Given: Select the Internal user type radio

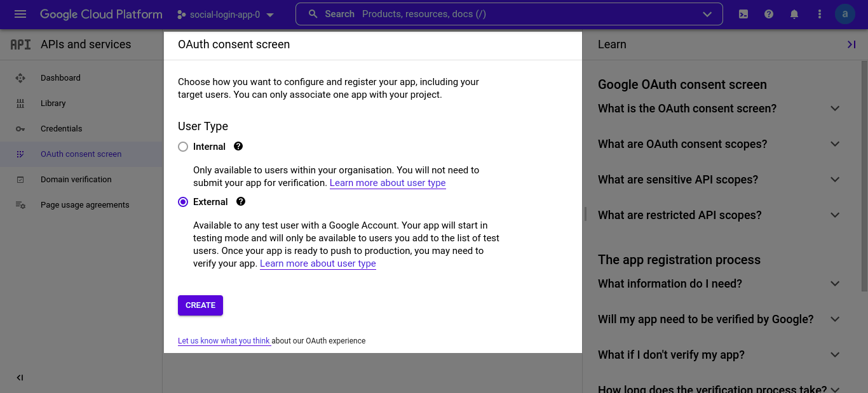Looking at the screenshot, I should (183, 147).
